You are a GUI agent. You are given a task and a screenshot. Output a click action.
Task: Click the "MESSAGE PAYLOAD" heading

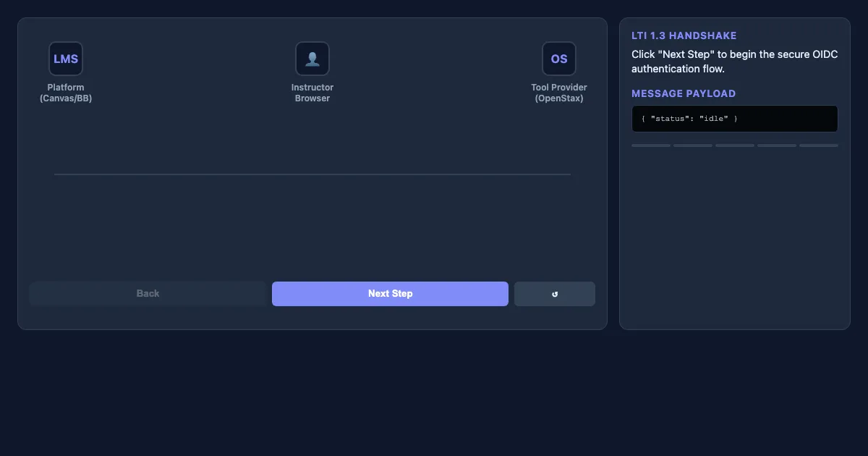(684, 93)
